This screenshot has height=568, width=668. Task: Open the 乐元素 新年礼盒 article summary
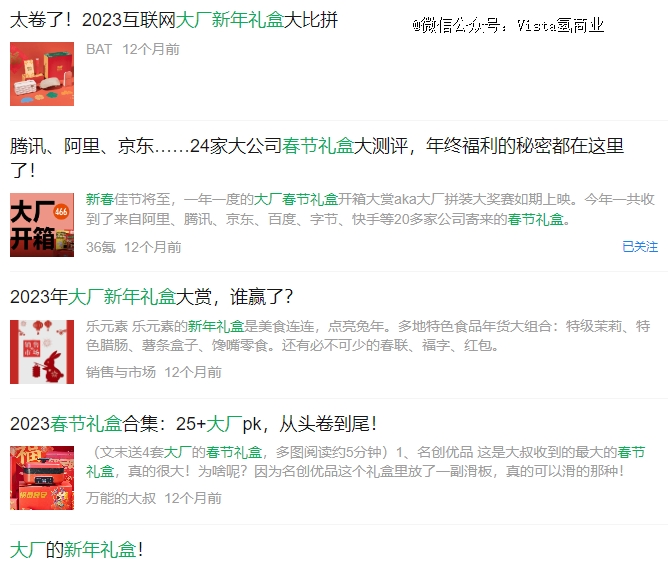tap(368, 335)
